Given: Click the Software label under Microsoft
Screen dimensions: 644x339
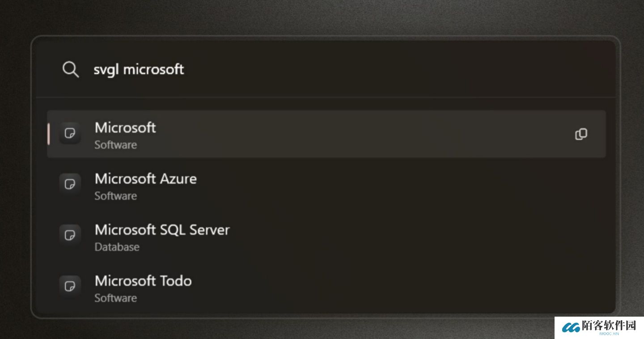Looking at the screenshot, I should pos(115,145).
